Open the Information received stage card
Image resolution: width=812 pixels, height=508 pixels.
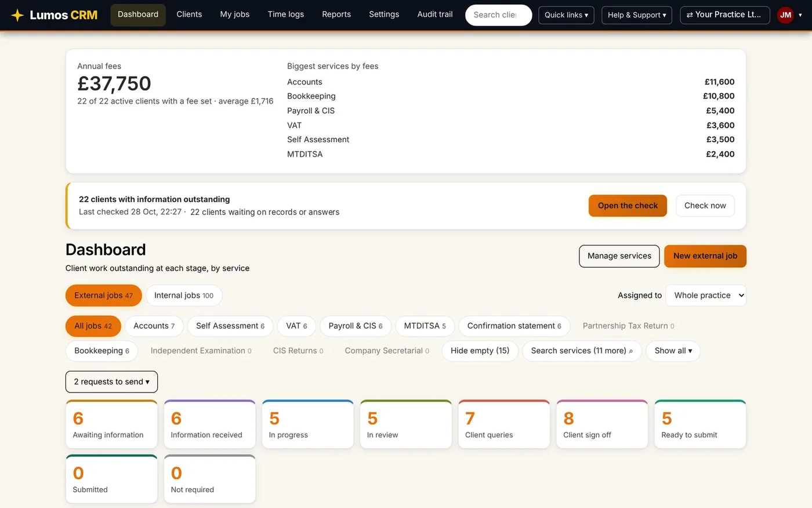(x=209, y=424)
